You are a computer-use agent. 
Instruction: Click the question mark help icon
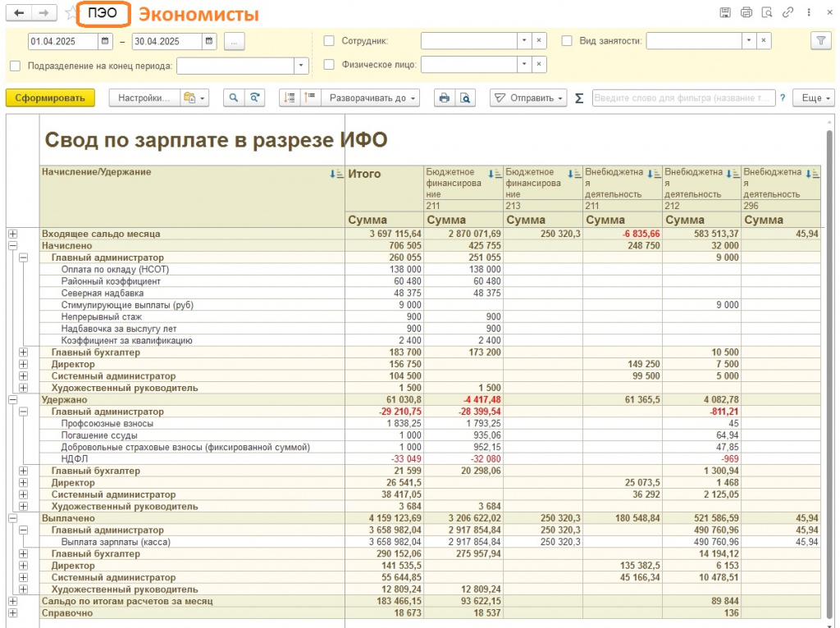783,98
